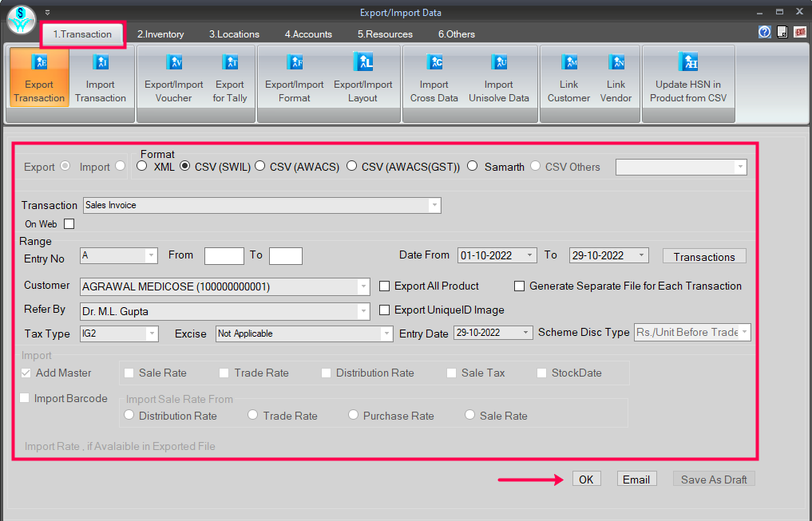
Task: Click the Import Cross Data icon
Action: click(434, 77)
